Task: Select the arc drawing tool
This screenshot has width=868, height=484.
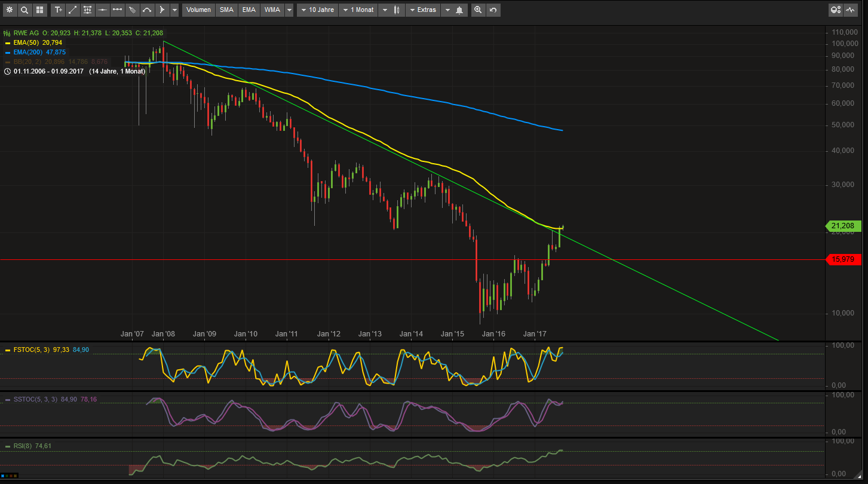Action: [146, 10]
